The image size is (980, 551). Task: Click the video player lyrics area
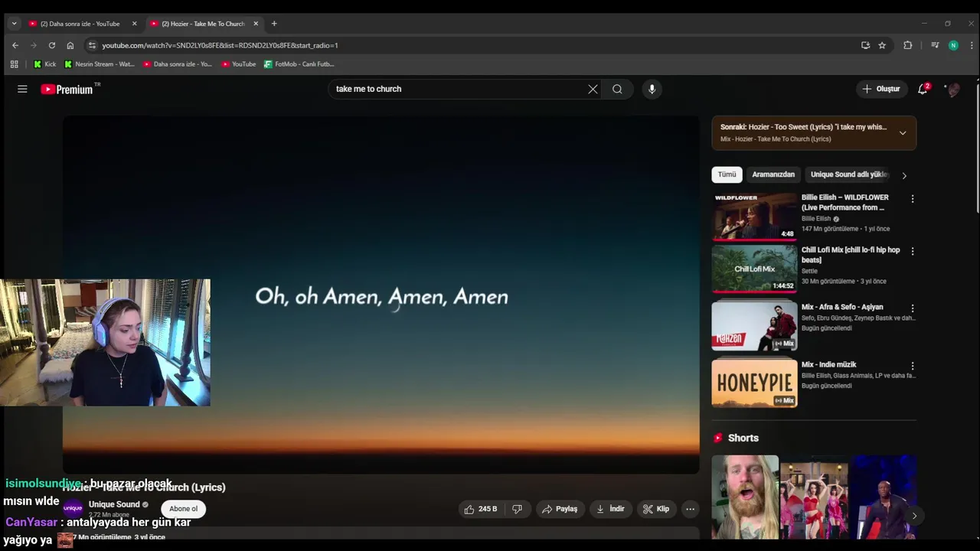[x=381, y=296]
